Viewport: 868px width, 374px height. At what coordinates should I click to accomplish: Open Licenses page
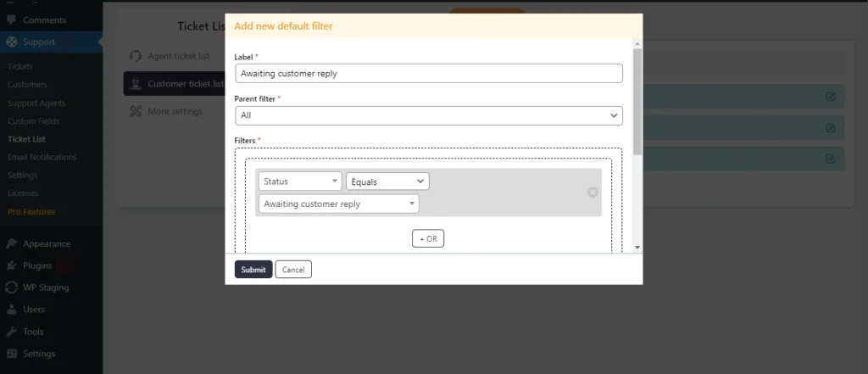tap(23, 193)
